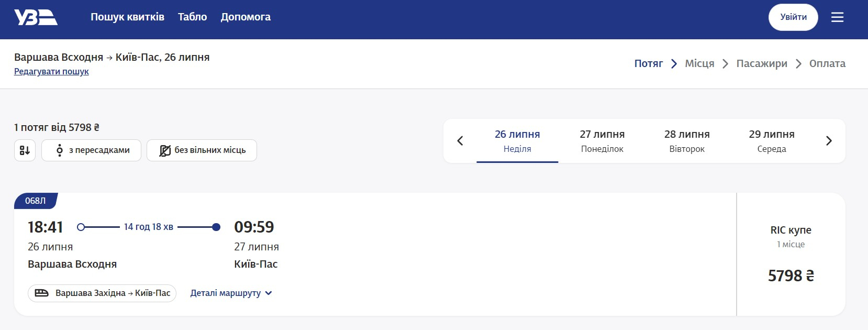Viewport: 868px width, 330px height.
Task: Select the 28 липня Вівторок tab
Action: click(x=687, y=141)
